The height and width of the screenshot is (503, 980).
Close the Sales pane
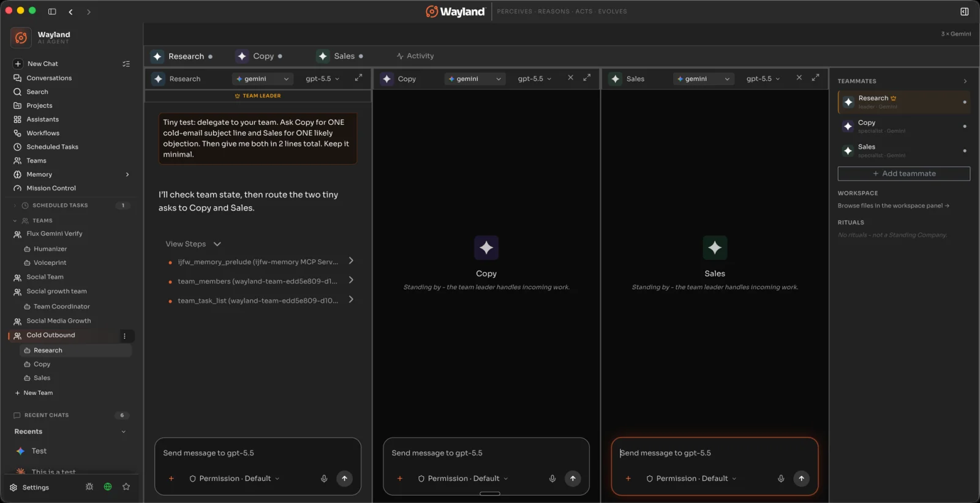[x=799, y=78]
